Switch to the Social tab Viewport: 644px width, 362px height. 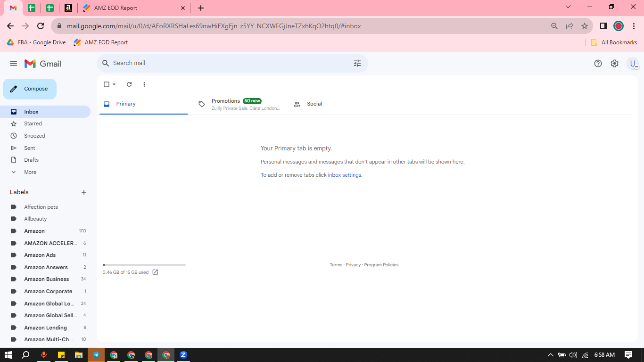pos(334,104)
